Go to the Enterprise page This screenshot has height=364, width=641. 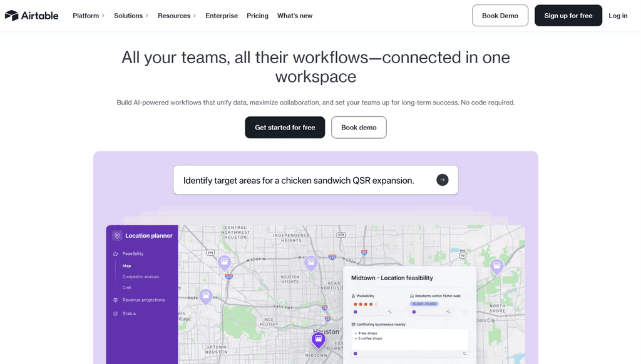click(222, 16)
